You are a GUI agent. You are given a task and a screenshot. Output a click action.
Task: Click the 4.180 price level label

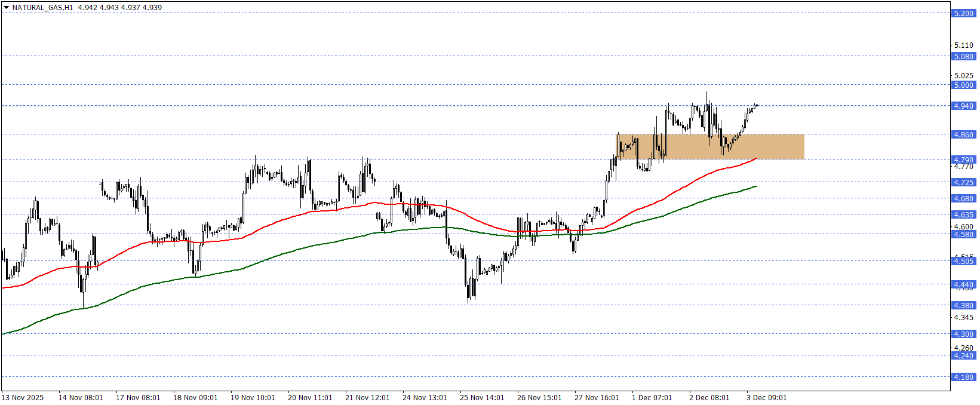963,377
